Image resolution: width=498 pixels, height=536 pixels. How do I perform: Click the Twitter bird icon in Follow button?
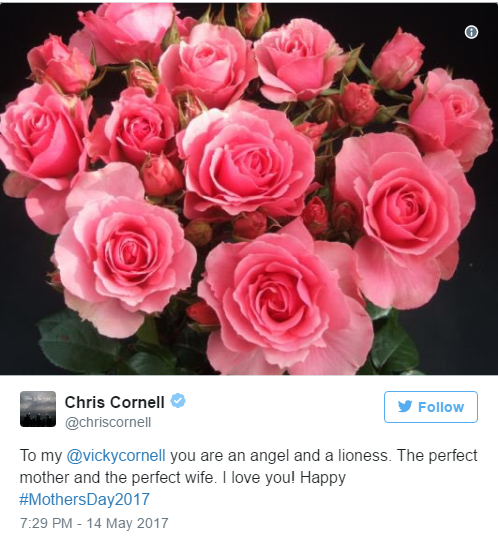coord(405,406)
